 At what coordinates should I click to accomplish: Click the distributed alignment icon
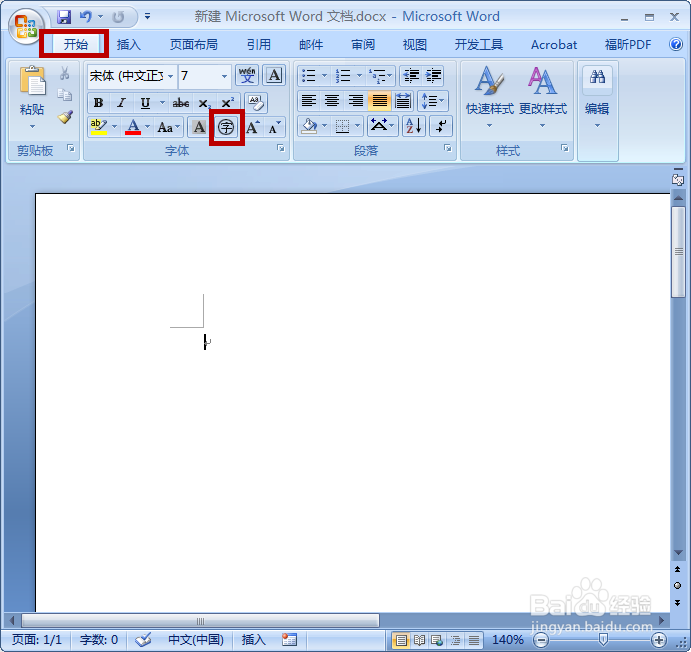point(403,101)
